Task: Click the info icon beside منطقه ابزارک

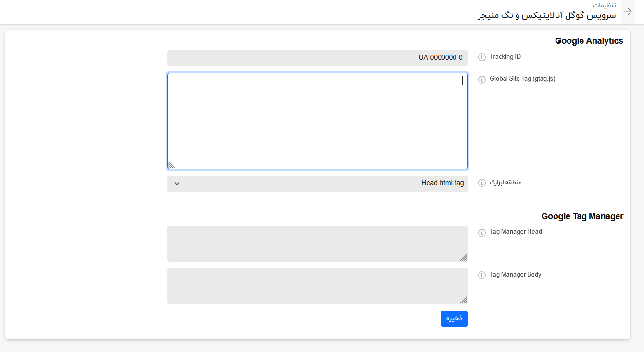Action: click(482, 183)
